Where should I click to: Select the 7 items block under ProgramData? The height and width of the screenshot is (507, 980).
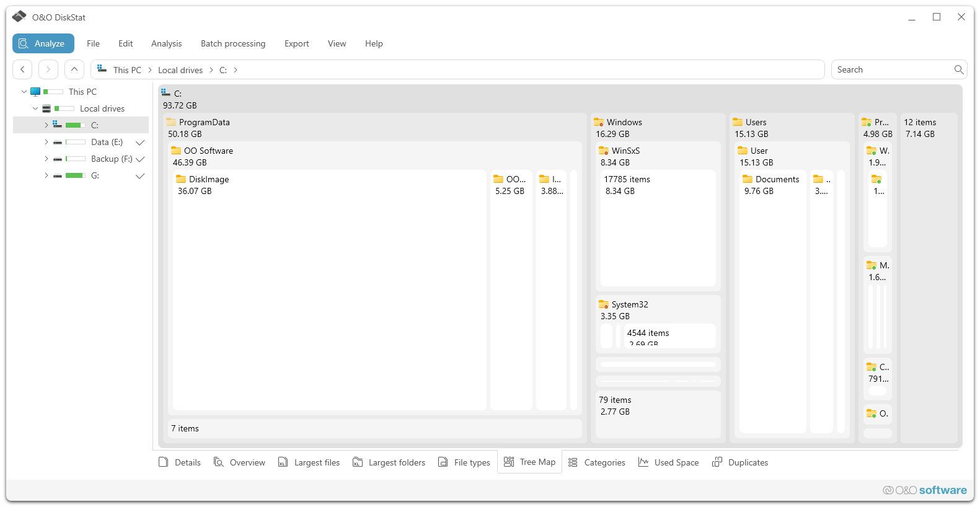tap(375, 428)
